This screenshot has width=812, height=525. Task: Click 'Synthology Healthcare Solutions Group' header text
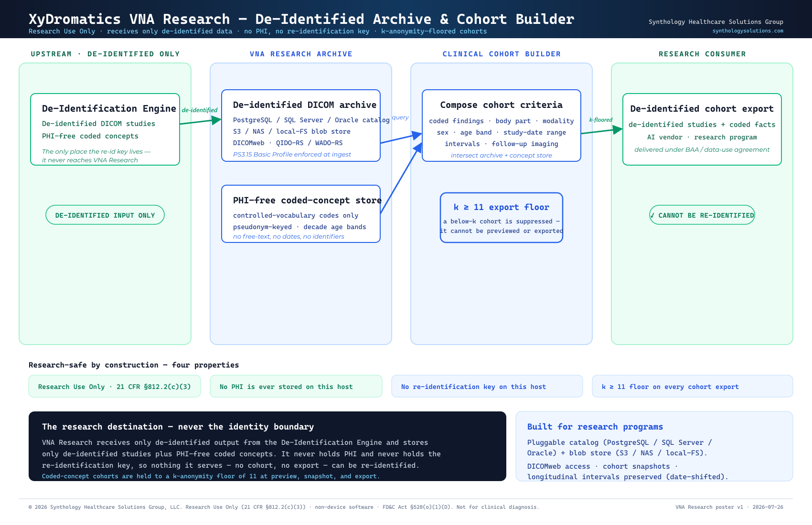coord(716,22)
